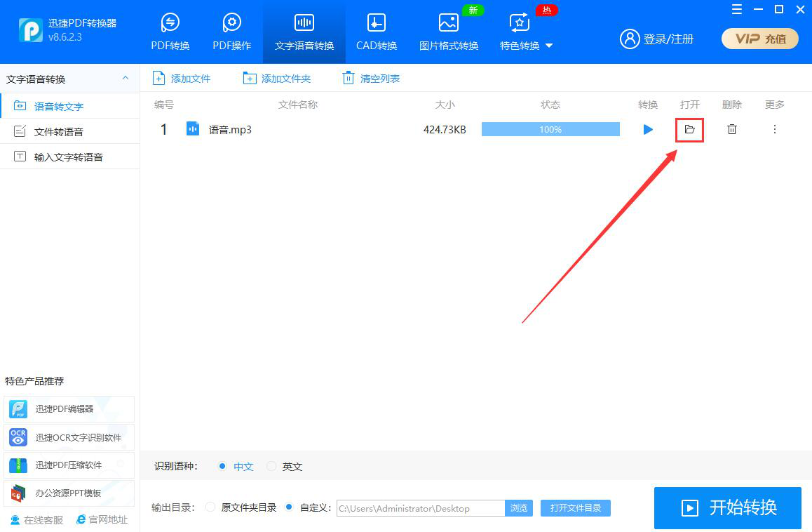812x532 pixels.
Task: Click 清空列表 toolbar button
Action: pos(372,79)
